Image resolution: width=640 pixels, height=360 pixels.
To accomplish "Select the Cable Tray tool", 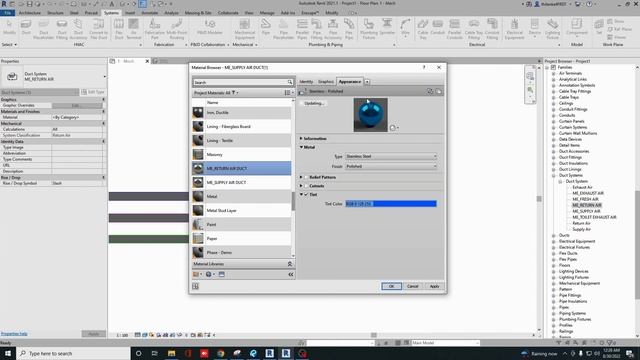I will click(423, 29).
